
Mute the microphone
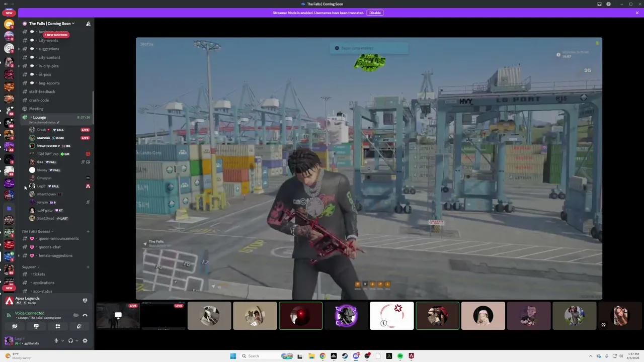click(x=56, y=341)
